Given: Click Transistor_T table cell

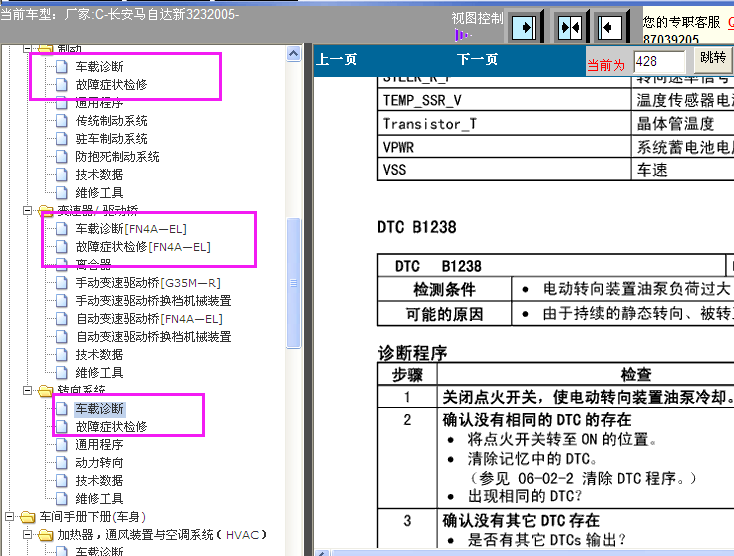Looking at the screenshot, I should coord(504,124).
